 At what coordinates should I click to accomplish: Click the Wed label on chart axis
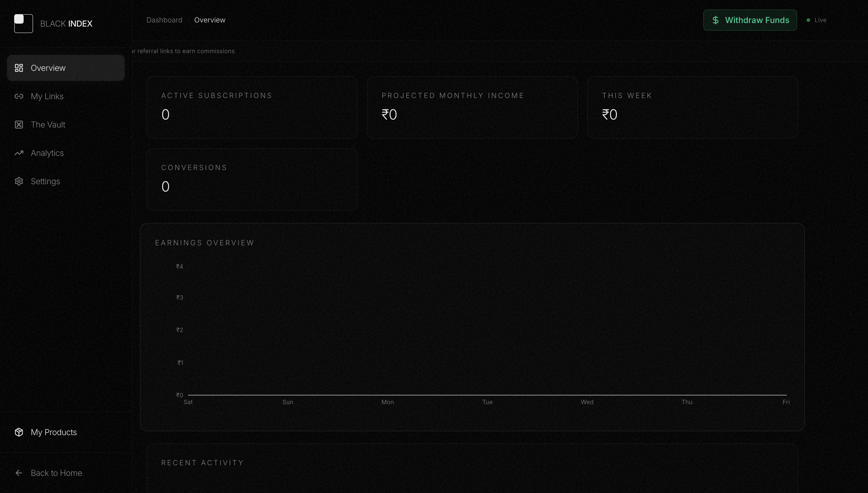coord(587,402)
